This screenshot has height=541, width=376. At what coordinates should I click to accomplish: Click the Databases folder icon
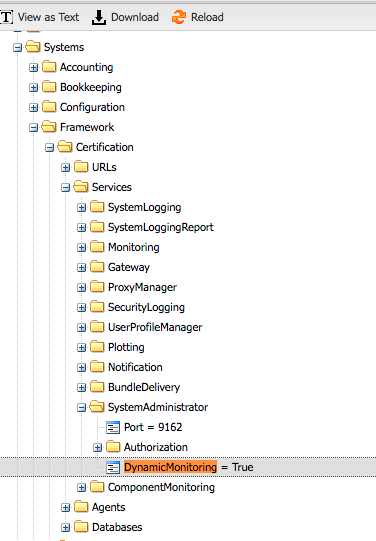click(81, 527)
